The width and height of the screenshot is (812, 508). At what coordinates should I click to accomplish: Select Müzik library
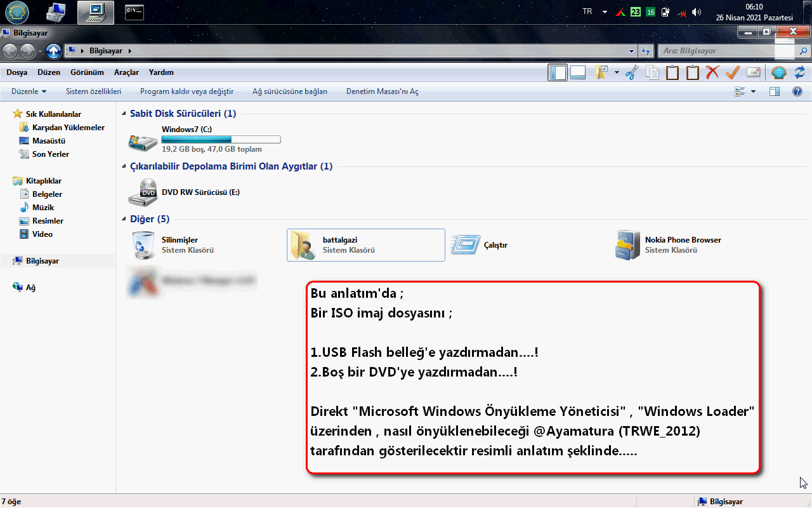(x=43, y=208)
